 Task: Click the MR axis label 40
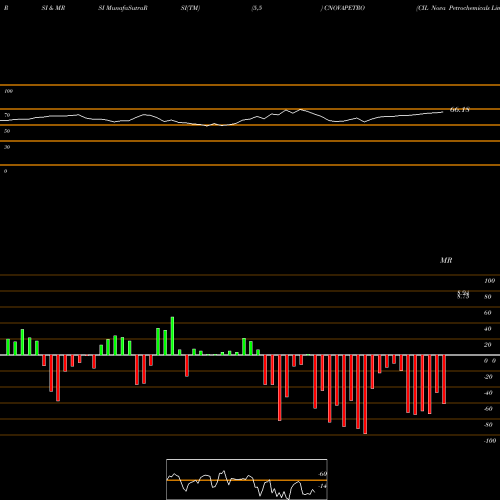(x=487, y=329)
